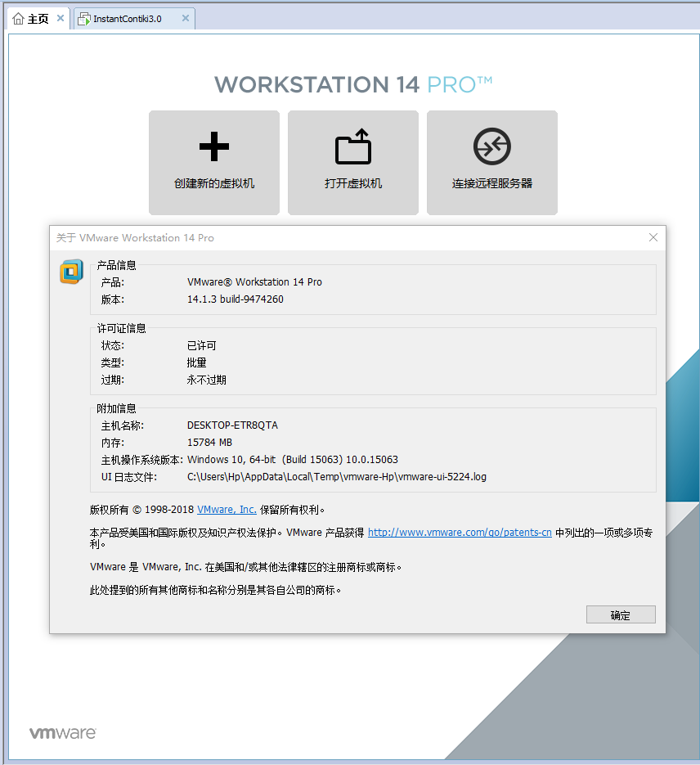
Task: Click the 过期: label
Action: tap(113, 380)
